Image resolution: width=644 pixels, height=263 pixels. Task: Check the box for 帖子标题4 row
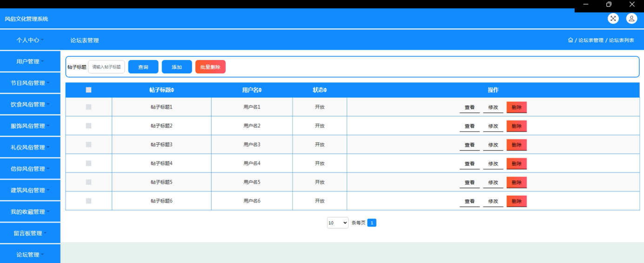[88, 164]
